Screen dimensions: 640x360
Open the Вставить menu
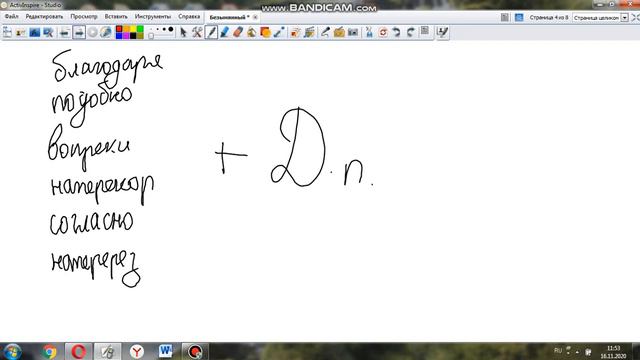116,17
